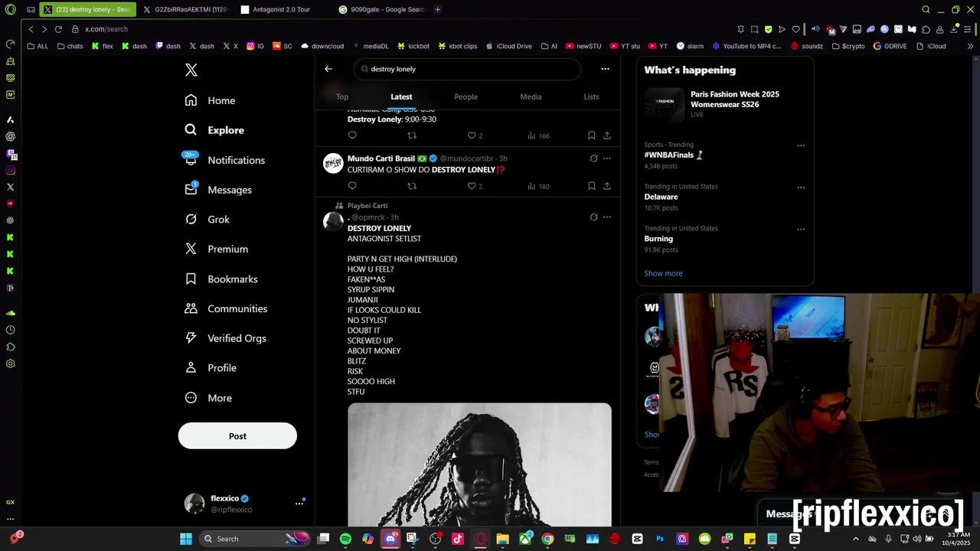Open Spotify from the taskbar
Image resolution: width=980 pixels, height=551 pixels.
pyautogui.click(x=345, y=539)
